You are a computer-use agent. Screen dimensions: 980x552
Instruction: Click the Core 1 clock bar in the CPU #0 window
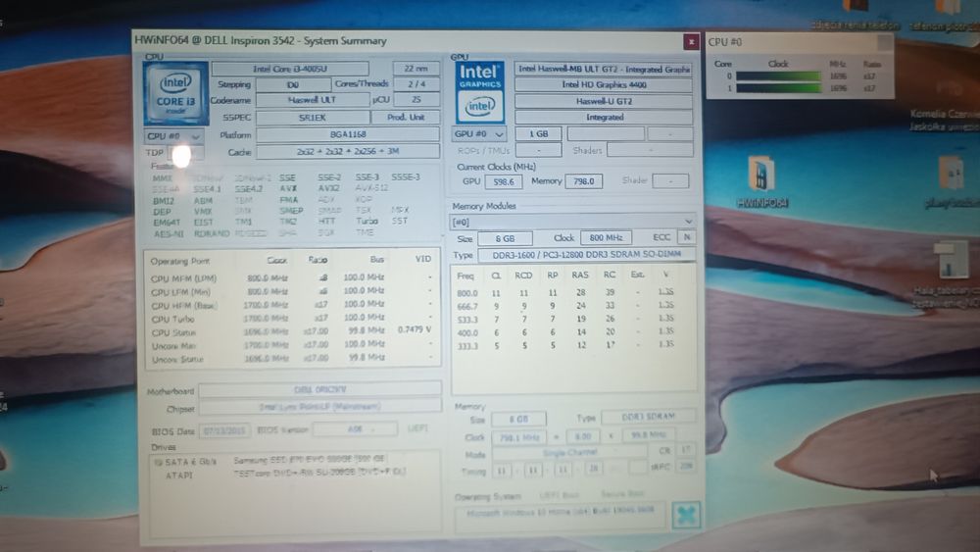(x=778, y=88)
